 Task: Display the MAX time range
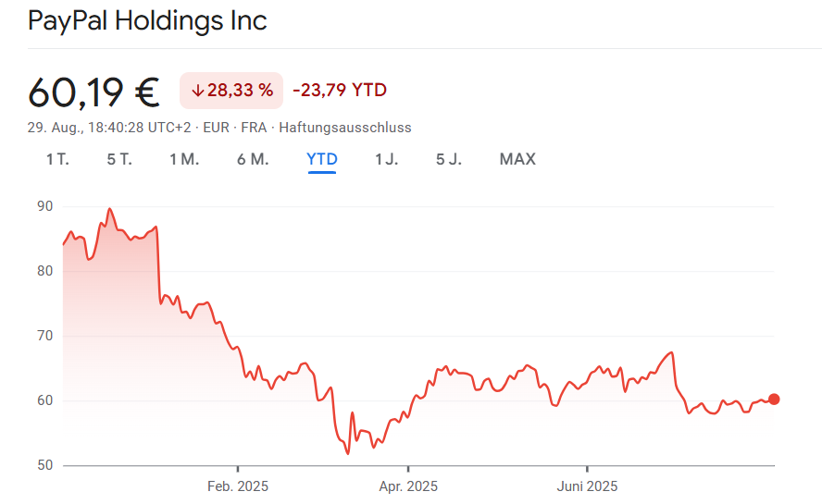[517, 159]
